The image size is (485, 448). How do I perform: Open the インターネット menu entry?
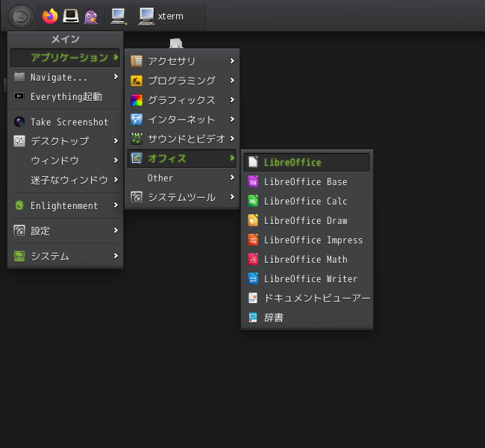182,119
